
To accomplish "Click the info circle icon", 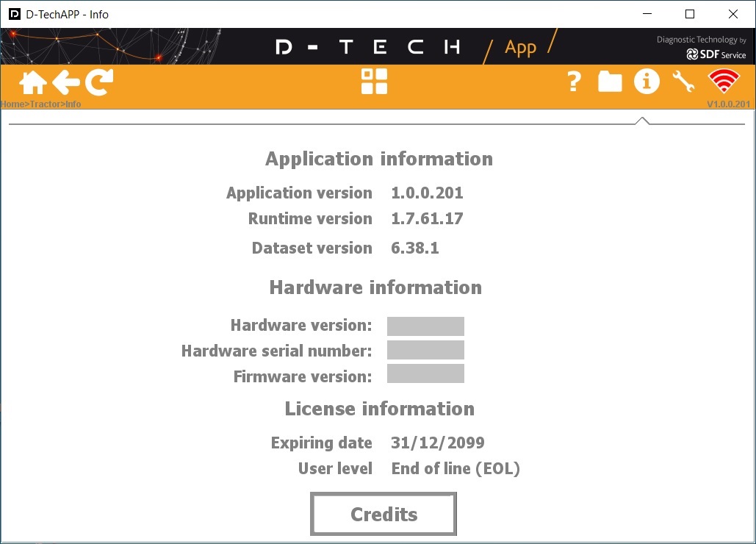I will tap(647, 81).
